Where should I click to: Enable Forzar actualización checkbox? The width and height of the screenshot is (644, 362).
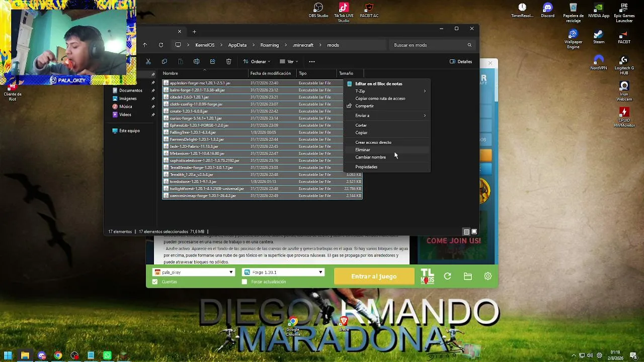click(245, 282)
